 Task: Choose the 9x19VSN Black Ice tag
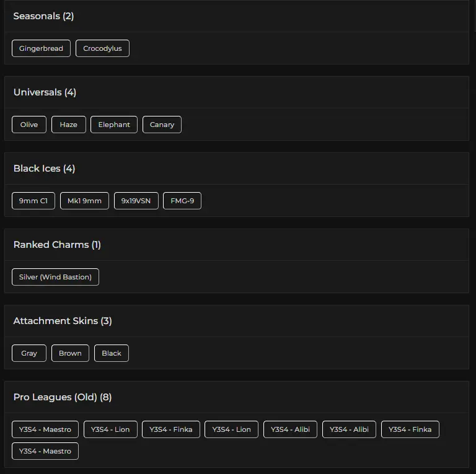pyautogui.click(x=136, y=201)
